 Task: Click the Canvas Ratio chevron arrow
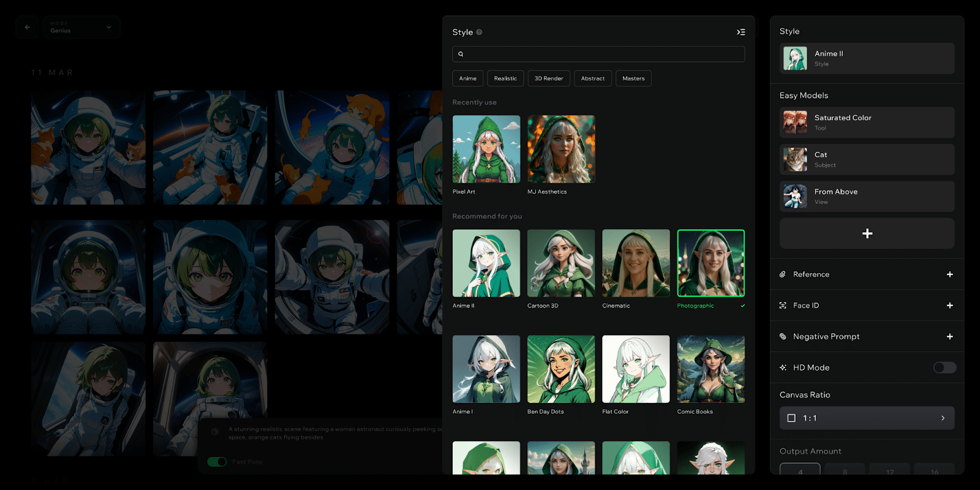click(x=943, y=418)
